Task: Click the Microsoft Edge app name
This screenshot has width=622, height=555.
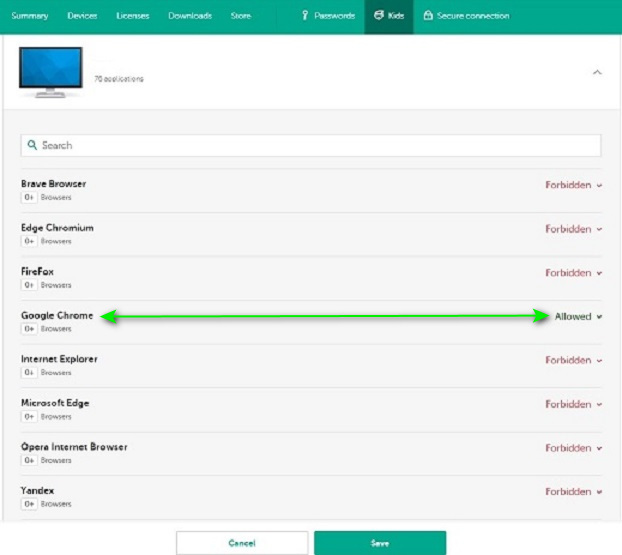Action: pos(55,403)
